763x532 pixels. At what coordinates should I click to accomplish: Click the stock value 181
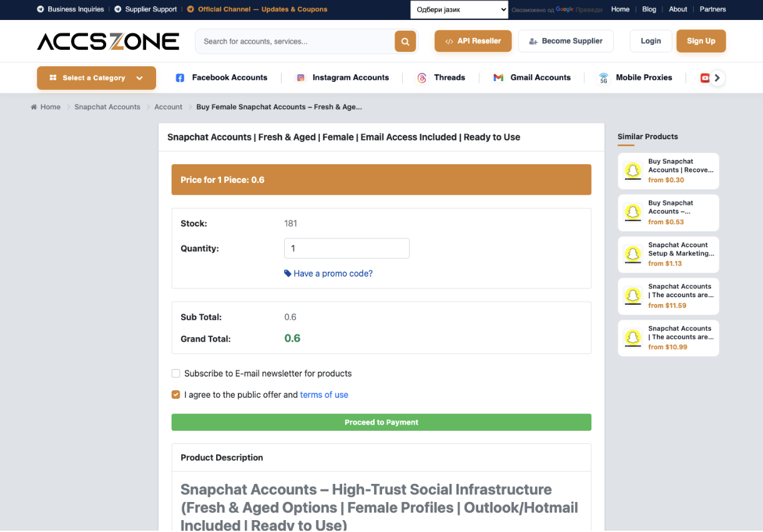click(x=290, y=224)
